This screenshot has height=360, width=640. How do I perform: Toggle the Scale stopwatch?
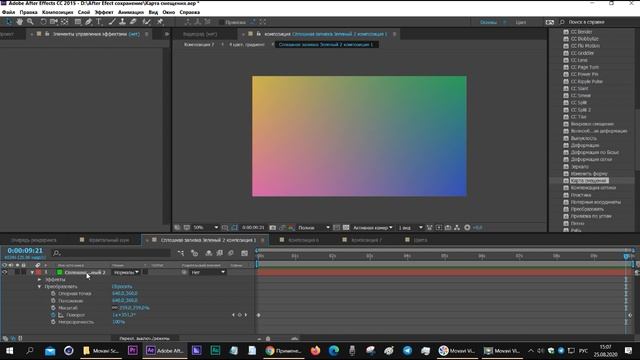point(53,308)
